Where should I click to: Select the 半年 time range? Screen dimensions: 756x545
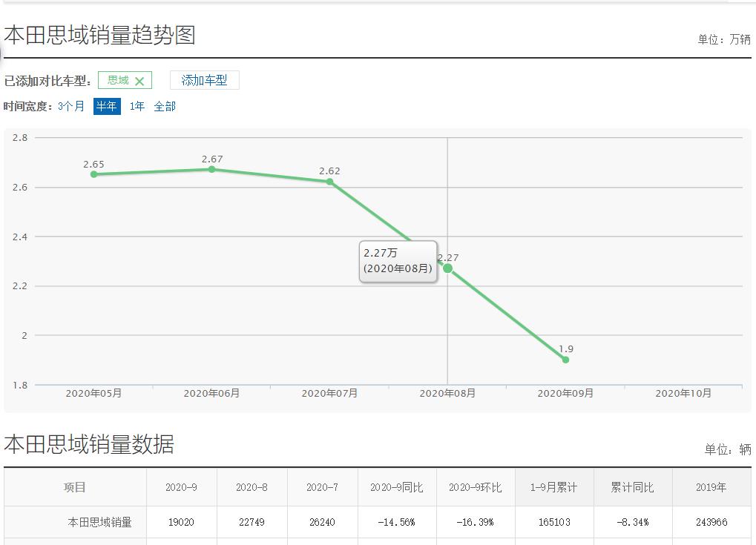point(107,106)
